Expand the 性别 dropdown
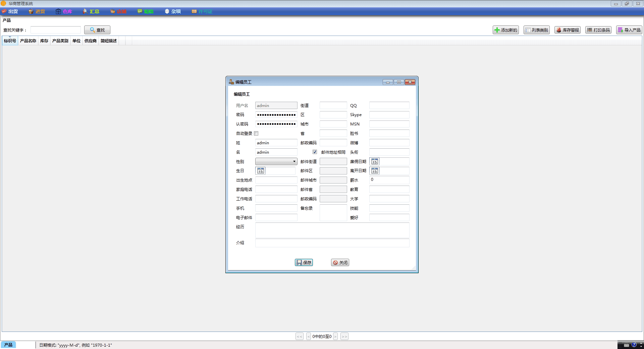Viewport: 644px width, 349px height. coord(276,162)
